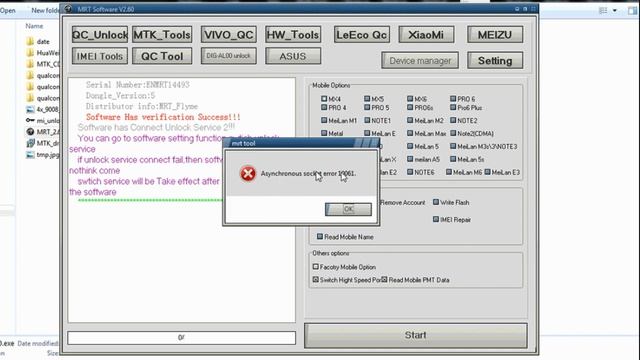The image size is (640, 360).
Task: Dismiss the error dialog with OK
Action: click(348, 209)
